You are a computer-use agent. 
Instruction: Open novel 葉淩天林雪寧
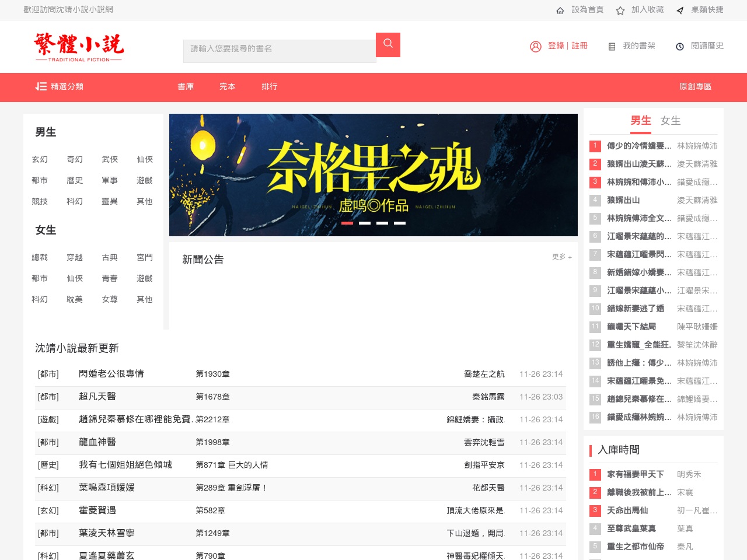click(x=107, y=533)
